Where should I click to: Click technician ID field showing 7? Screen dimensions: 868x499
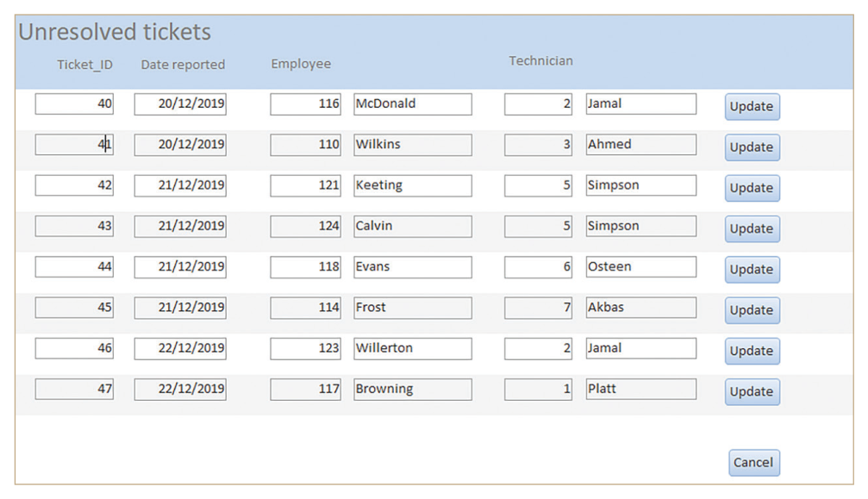pos(538,308)
